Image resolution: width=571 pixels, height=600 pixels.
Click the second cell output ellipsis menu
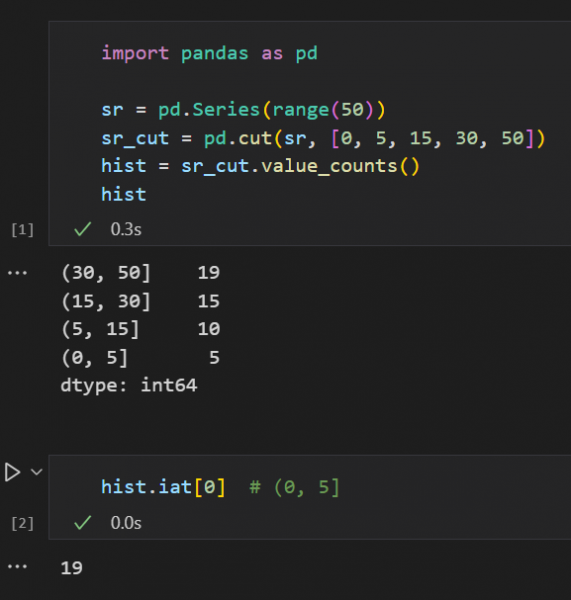click(x=18, y=567)
